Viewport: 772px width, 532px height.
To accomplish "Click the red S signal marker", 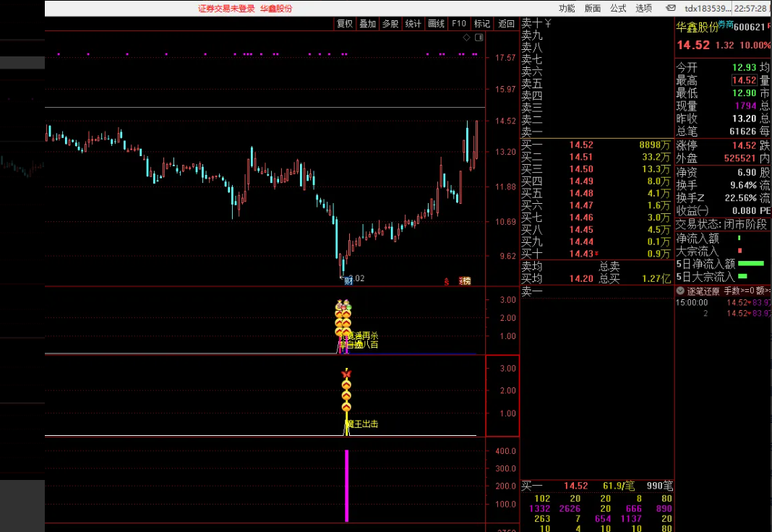I will click(447, 281).
